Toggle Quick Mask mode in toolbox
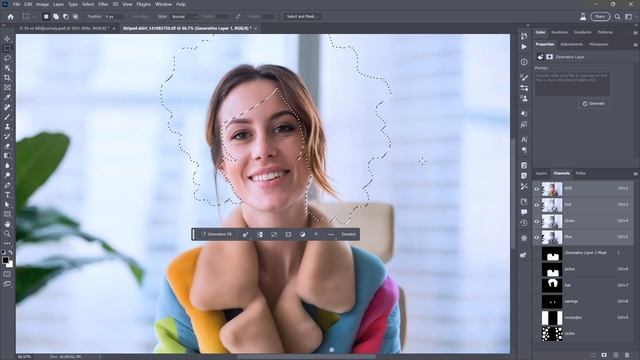 point(7,274)
